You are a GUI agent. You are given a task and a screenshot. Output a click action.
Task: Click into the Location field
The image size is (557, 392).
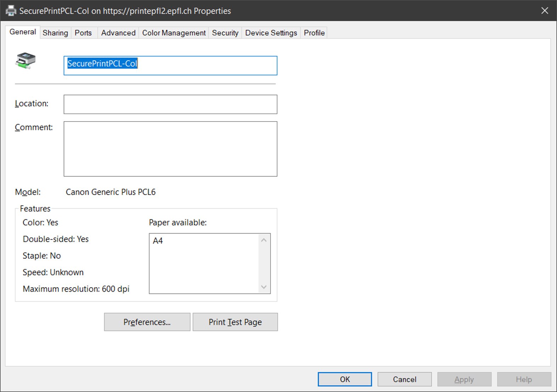(170, 104)
